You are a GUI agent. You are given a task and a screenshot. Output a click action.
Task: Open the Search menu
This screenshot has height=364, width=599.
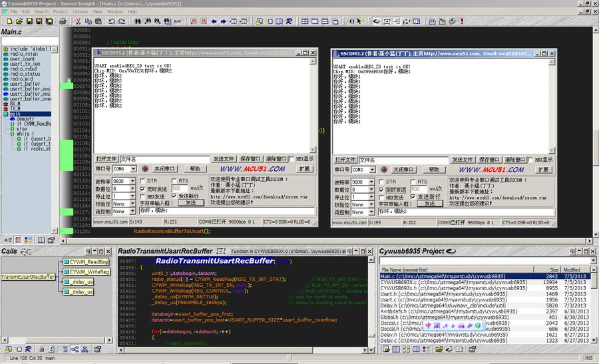pyautogui.click(x=42, y=12)
